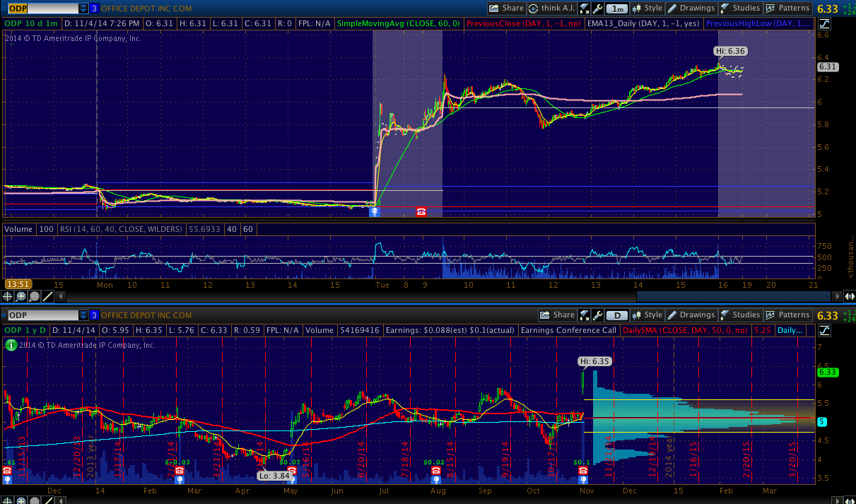Zoom out with the magnifier minus icon
The image size is (856, 504).
click(35, 297)
